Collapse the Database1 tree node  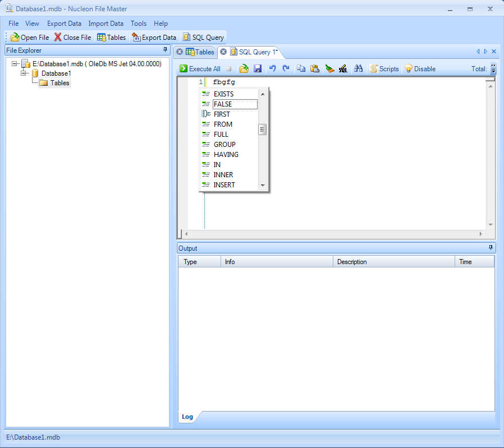click(24, 73)
